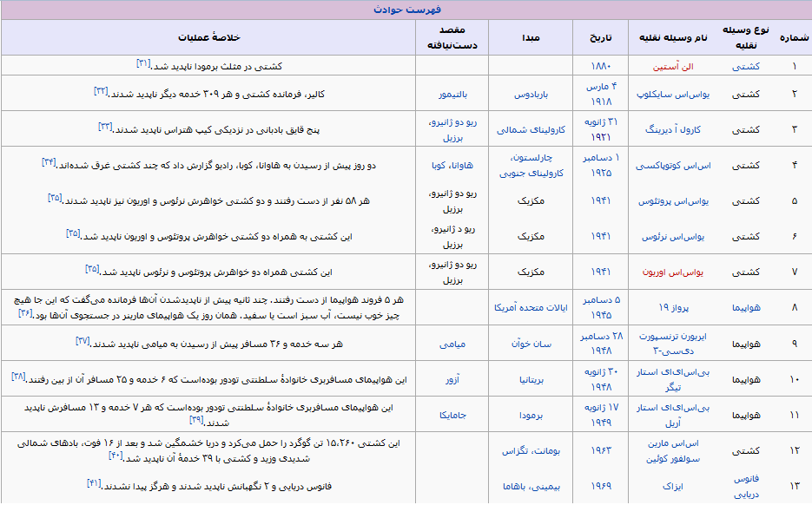Screen dimensions: 812x505
Task: Open the red link 'الن آستین'
Action: point(673,67)
